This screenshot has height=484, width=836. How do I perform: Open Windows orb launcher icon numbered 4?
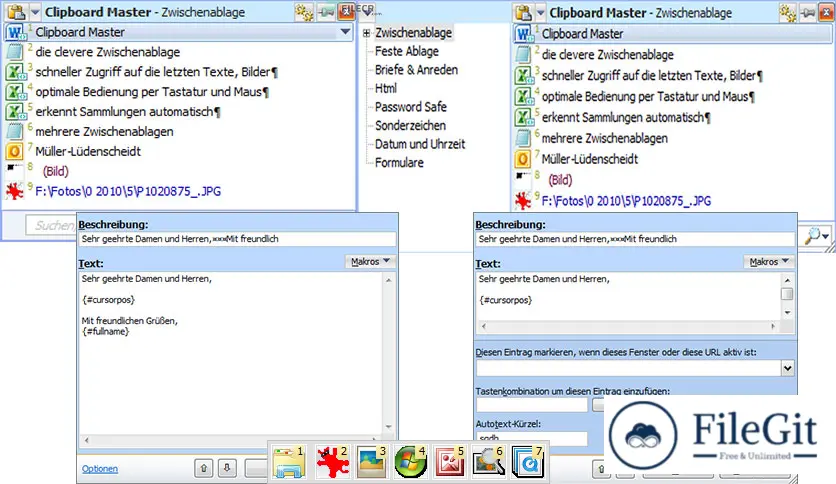point(410,462)
